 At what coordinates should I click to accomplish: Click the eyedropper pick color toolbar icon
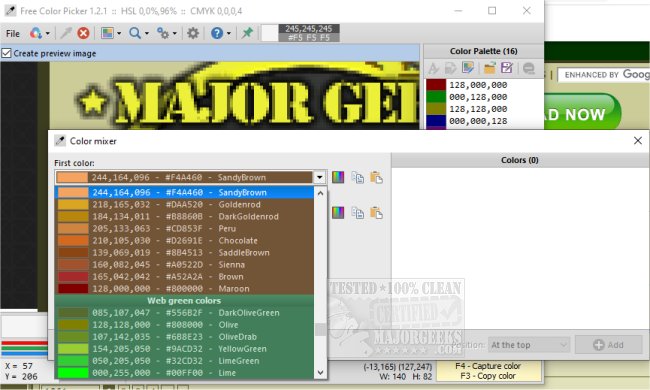click(66, 33)
